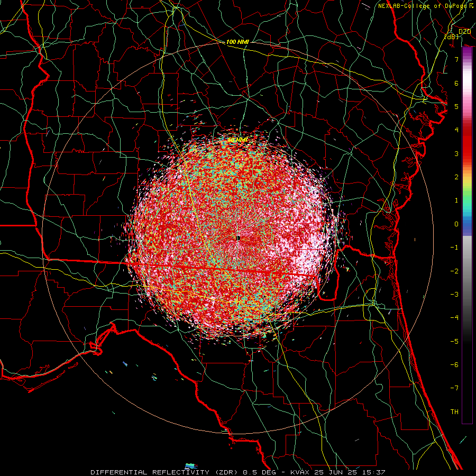The width and height of the screenshot is (476, 476).
Task: Click the 100 NMI range ring label
Action: pos(237,42)
